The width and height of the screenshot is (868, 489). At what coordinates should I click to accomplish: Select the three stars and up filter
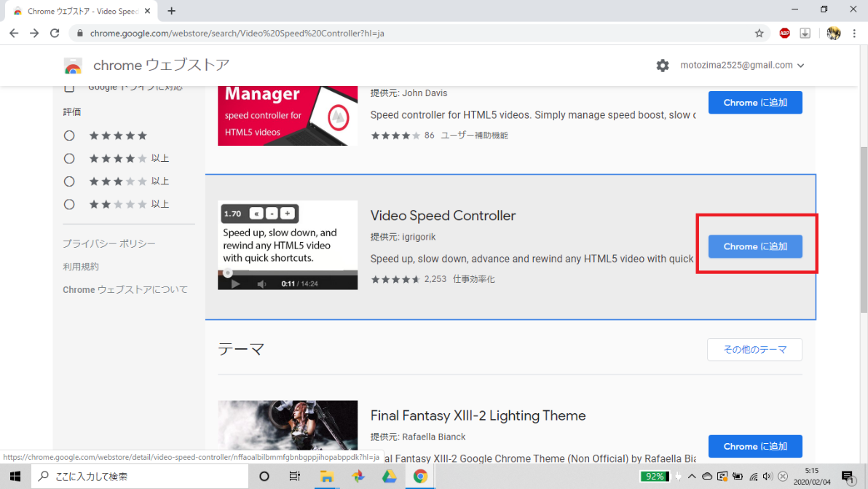(69, 181)
